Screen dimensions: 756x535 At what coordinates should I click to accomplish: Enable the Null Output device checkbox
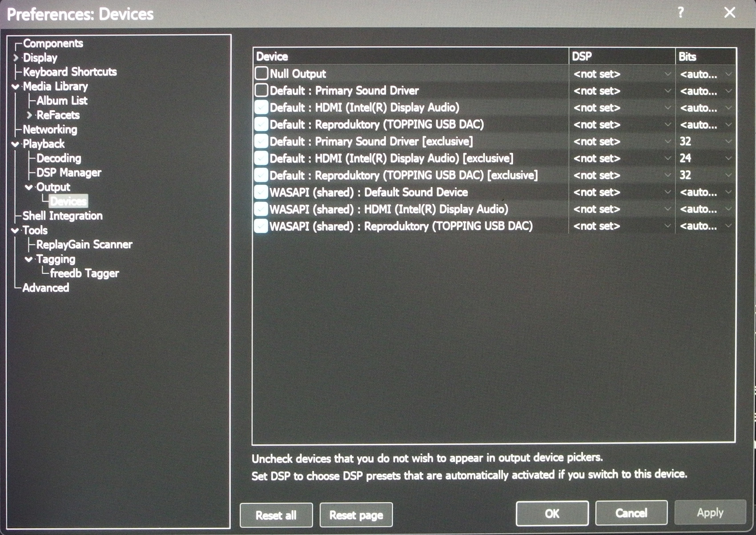coord(261,73)
